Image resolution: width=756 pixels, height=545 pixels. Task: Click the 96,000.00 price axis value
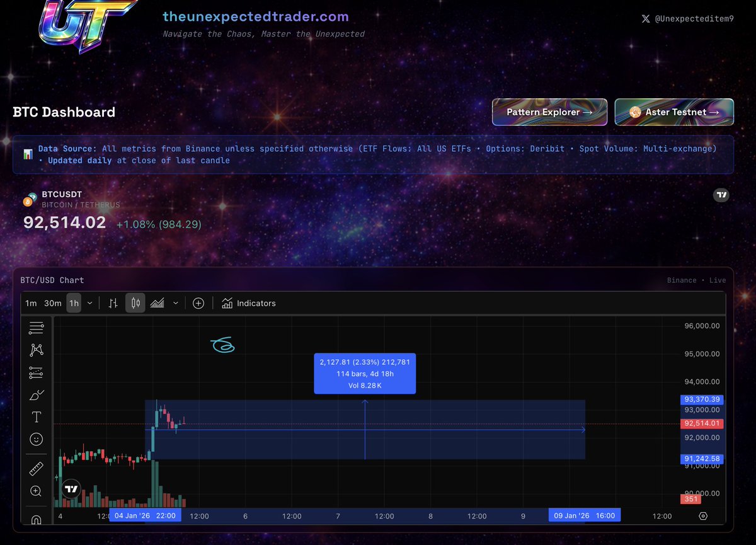tap(702, 326)
